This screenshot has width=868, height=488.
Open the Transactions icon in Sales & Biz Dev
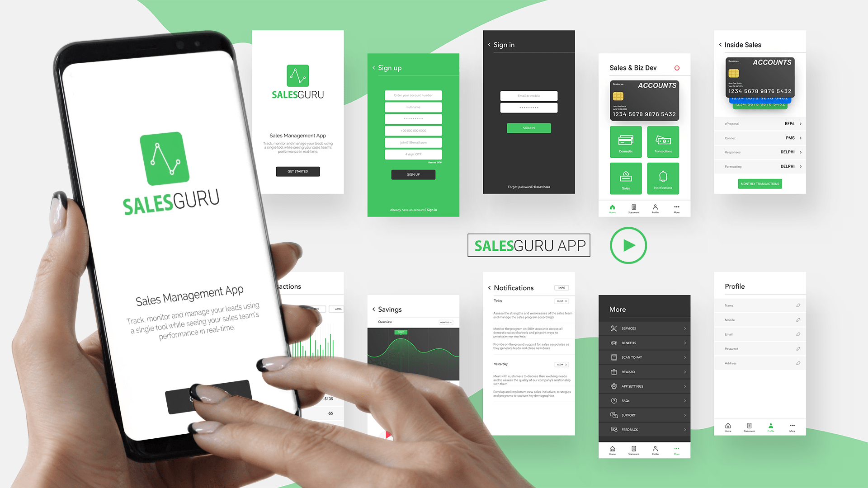coord(664,142)
